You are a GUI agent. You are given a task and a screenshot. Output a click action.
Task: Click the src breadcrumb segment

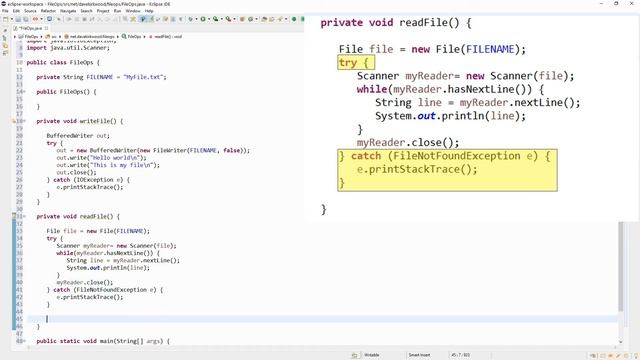[51, 37]
